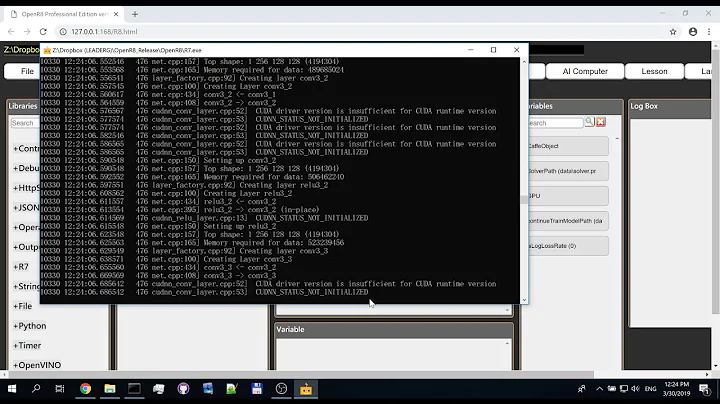Open Chrome's three-dot menu
This screenshot has width=720, height=404.
point(709,32)
